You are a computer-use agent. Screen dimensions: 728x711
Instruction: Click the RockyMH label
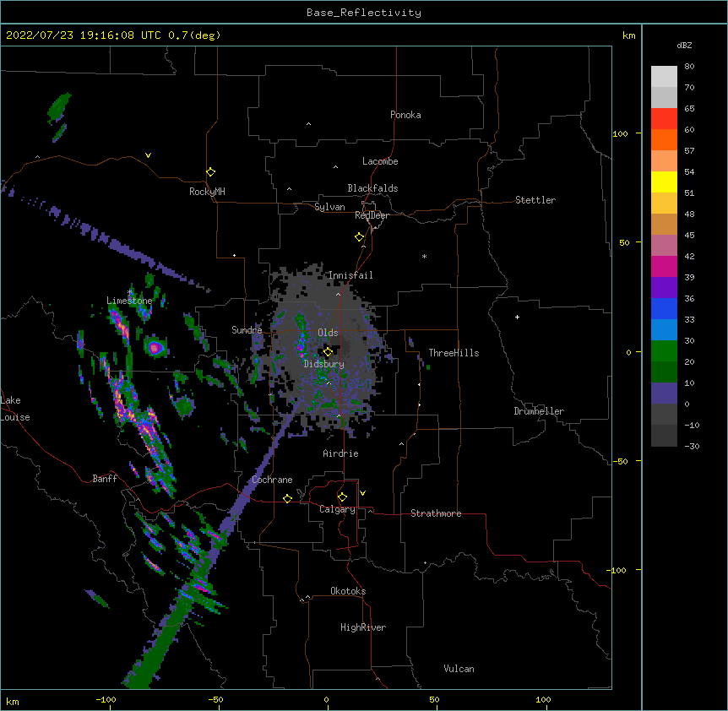tap(207, 192)
